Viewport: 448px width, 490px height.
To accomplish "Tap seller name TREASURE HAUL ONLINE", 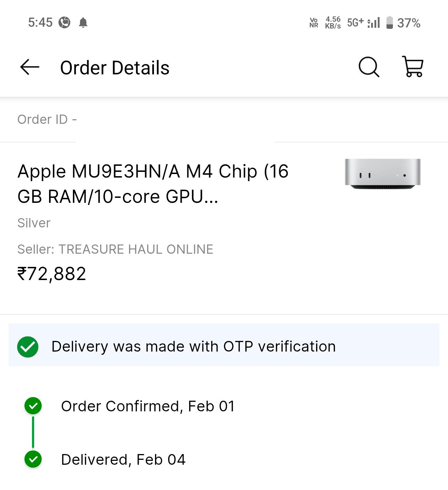I will tap(136, 249).
